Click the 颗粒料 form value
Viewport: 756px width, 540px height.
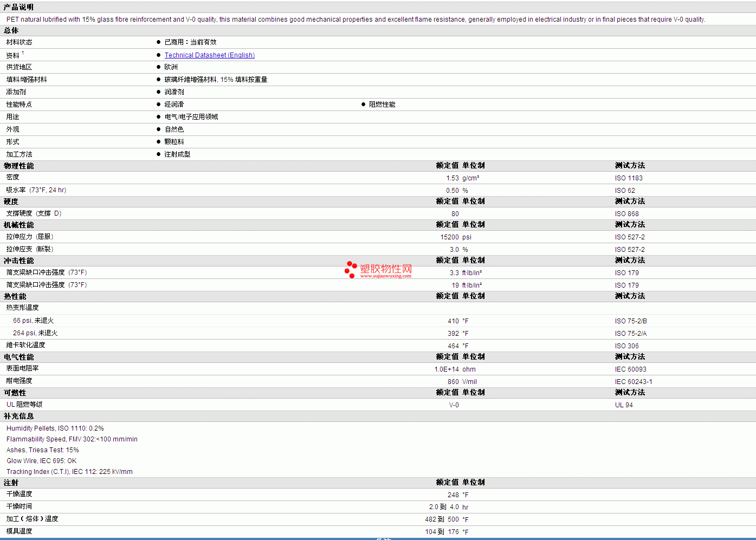pyautogui.click(x=175, y=142)
